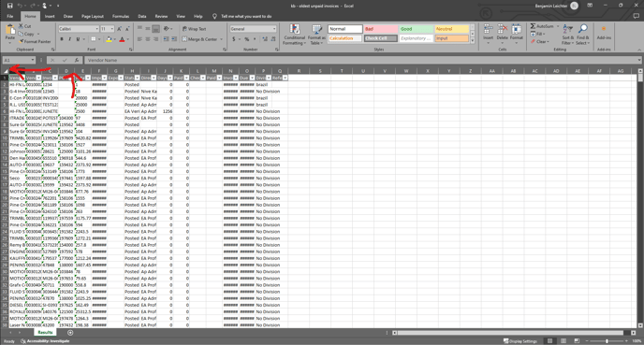This screenshot has width=644, height=345.
Task: Click 'Tell me what you want to do'
Action: coord(246,17)
